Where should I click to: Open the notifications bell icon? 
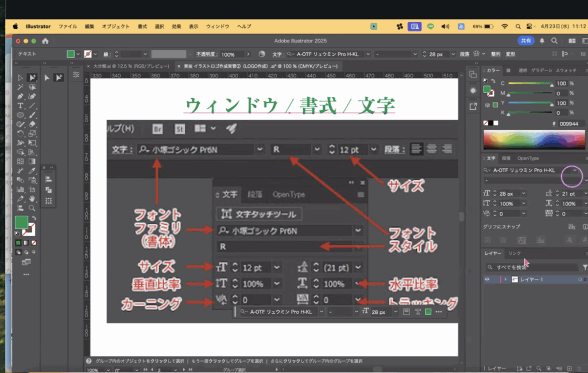pos(541,41)
